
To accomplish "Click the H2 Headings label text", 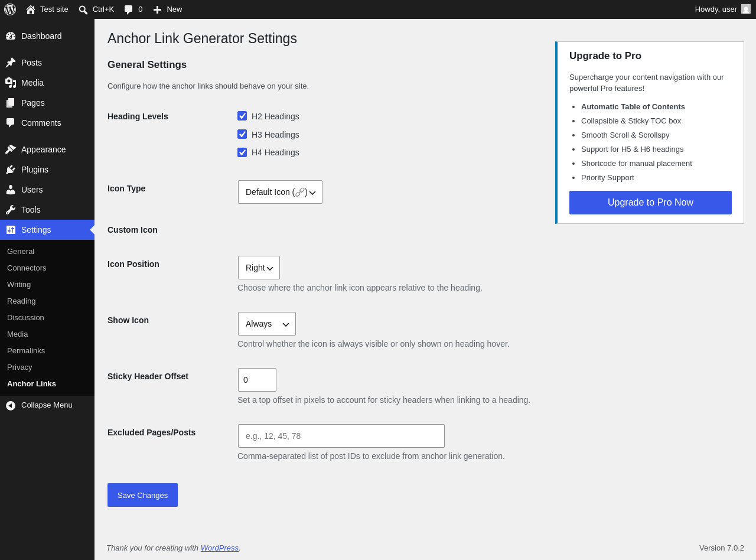I will pyautogui.click(x=275, y=116).
